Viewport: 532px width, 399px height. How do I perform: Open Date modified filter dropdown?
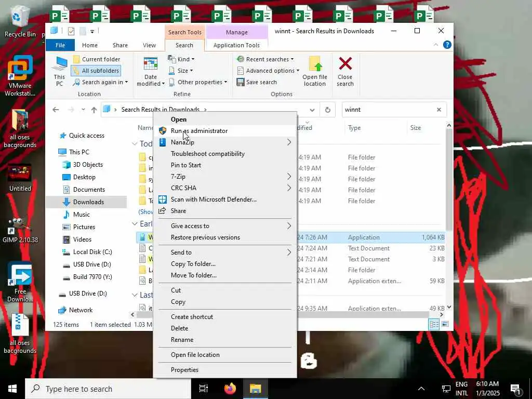click(x=150, y=71)
